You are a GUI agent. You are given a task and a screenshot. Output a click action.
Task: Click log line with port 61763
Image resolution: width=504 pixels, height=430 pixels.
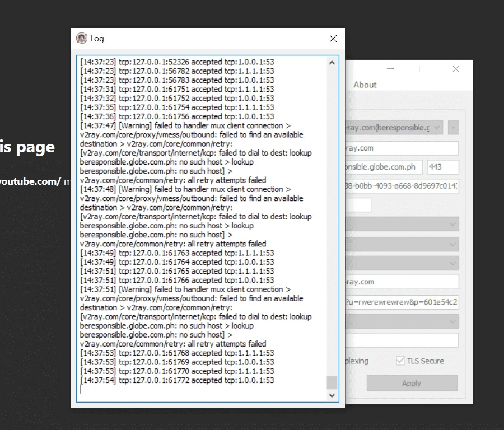pos(177,253)
